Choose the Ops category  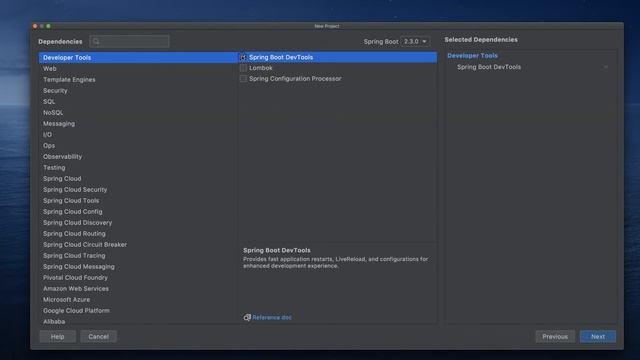pyautogui.click(x=138, y=146)
